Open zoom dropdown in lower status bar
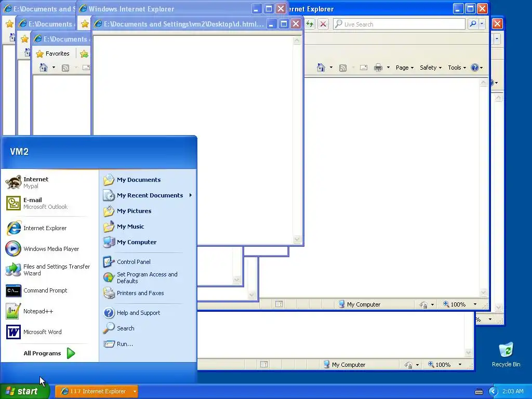This screenshot has height=399, width=532. click(x=460, y=365)
